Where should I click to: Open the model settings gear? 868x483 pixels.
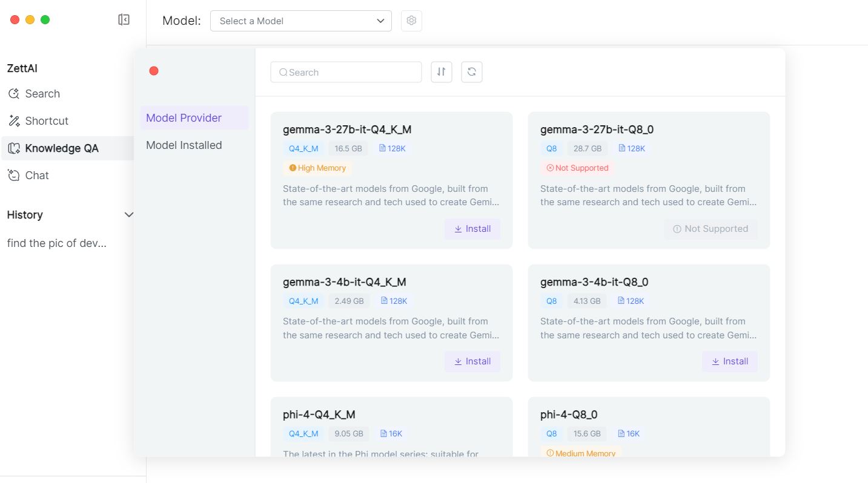tap(411, 20)
